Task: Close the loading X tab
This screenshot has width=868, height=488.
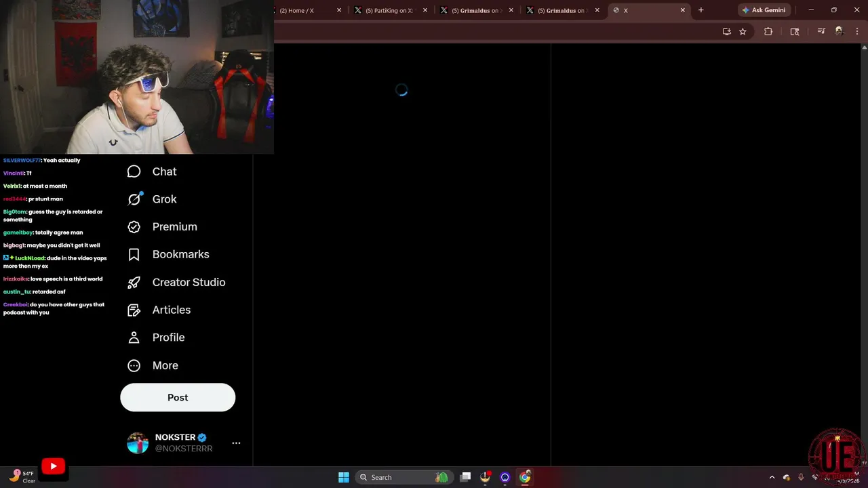Action: [x=683, y=10]
